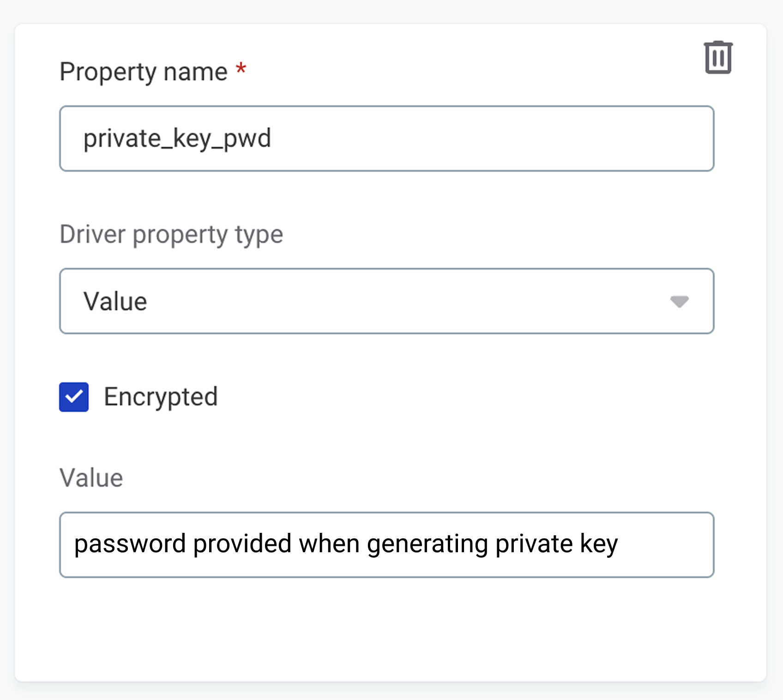Click the Driver property type label
The height and width of the screenshot is (700, 783).
[x=171, y=235]
